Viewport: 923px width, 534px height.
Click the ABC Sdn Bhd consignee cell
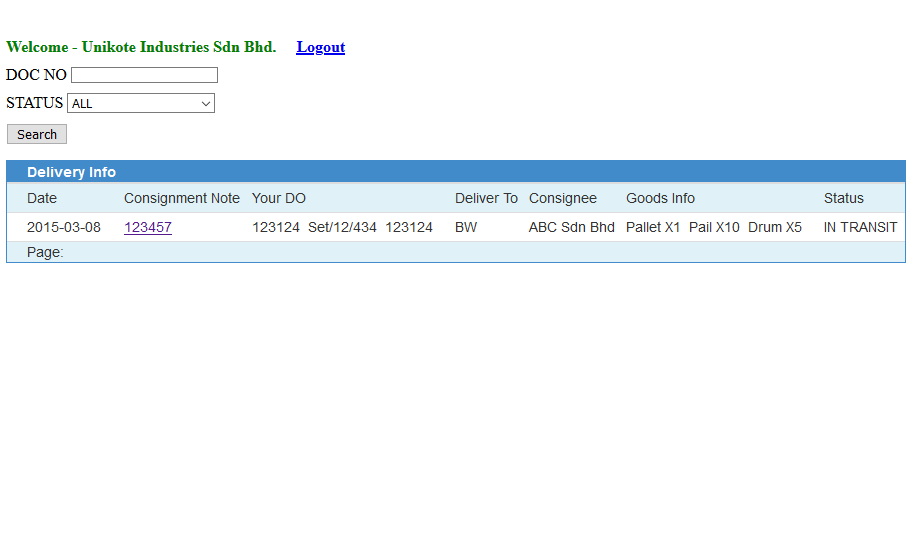(x=571, y=227)
